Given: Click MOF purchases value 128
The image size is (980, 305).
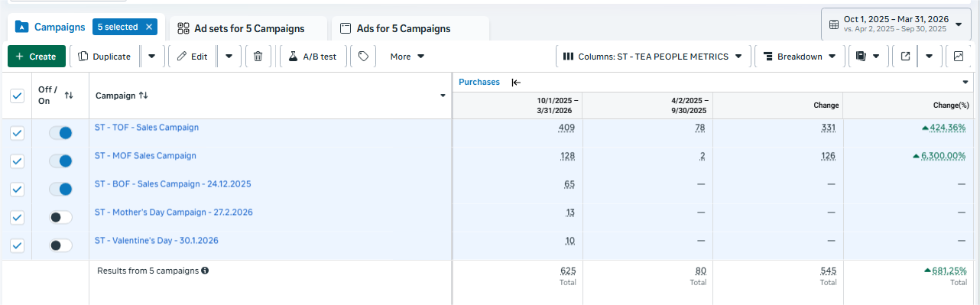Looking at the screenshot, I should pyautogui.click(x=567, y=156).
